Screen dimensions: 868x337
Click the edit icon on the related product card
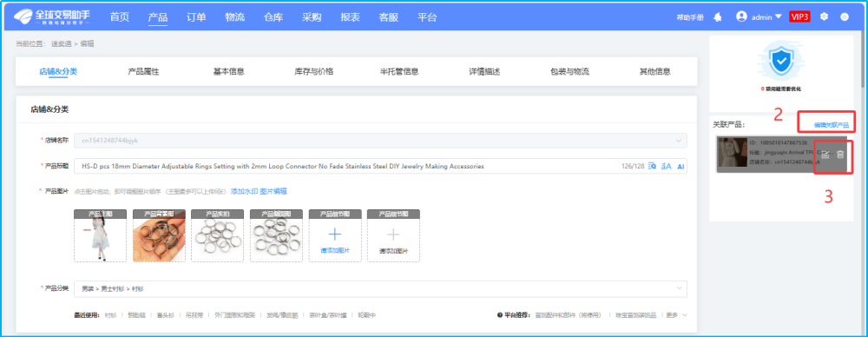pos(825,155)
